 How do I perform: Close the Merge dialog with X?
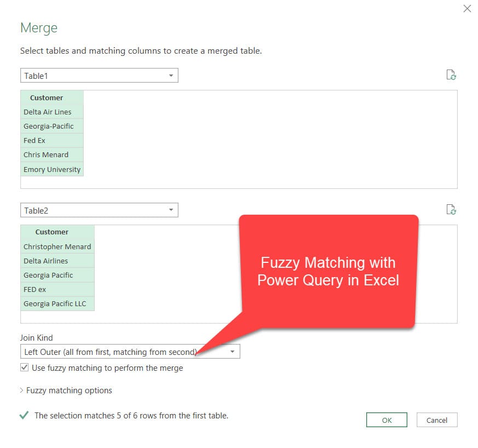tap(467, 9)
